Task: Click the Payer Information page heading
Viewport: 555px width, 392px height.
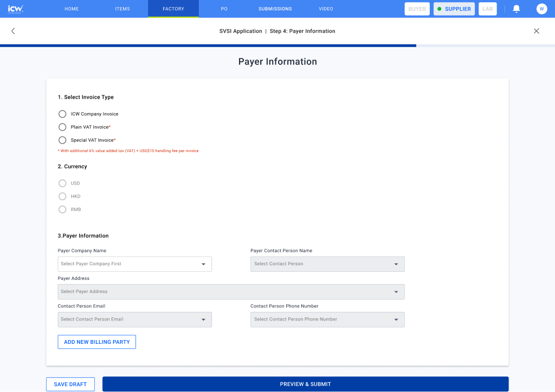Action: pos(277,62)
